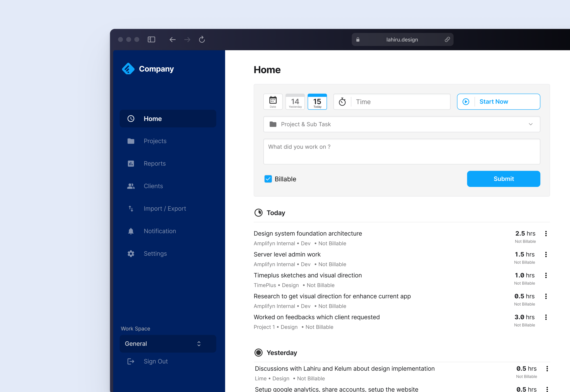
Task: Click the Company logo icon
Action: [128, 69]
